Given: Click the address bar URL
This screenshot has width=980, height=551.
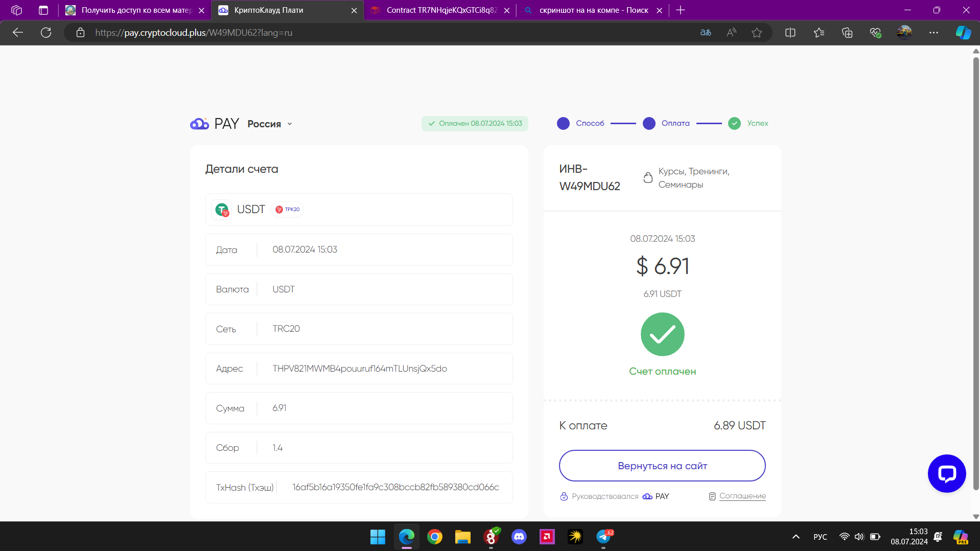Looking at the screenshot, I should click(194, 33).
